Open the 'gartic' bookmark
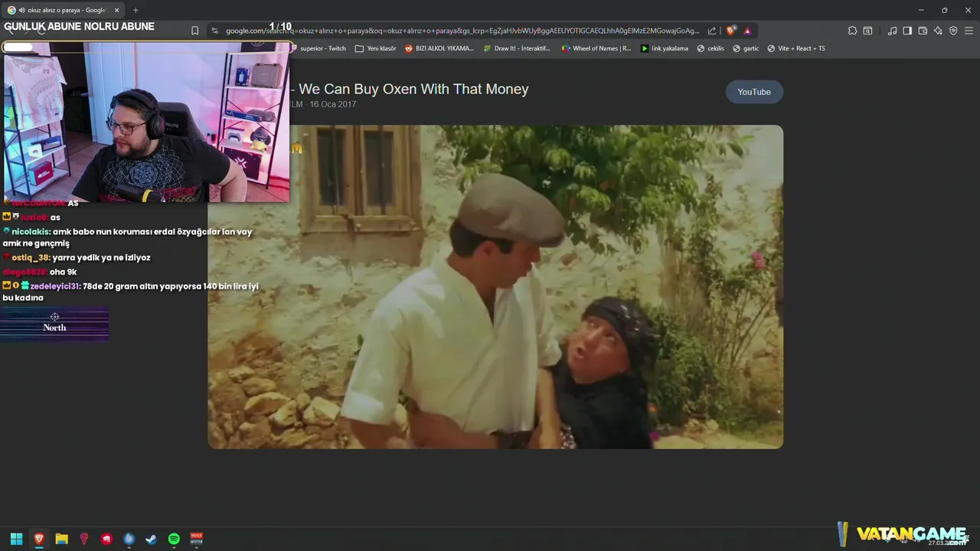 click(x=746, y=48)
